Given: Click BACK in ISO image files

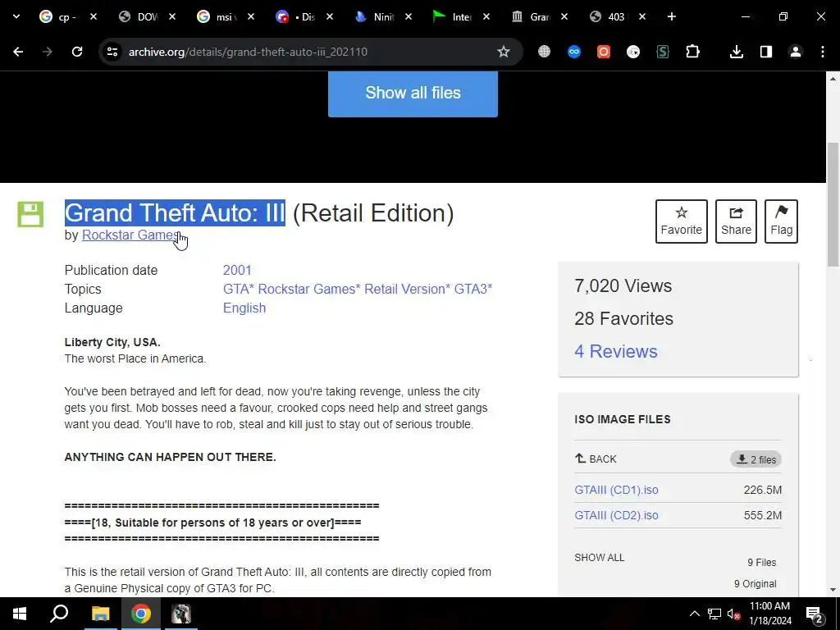Looking at the screenshot, I should (x=596, y=459).
